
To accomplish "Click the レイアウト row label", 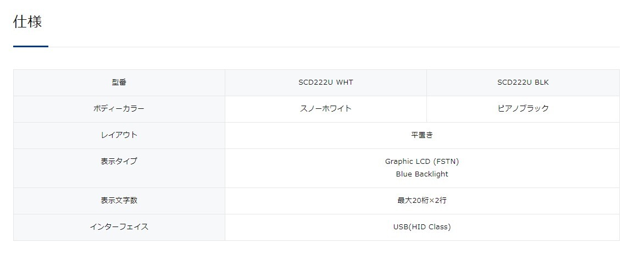I will tap(119, 135).
